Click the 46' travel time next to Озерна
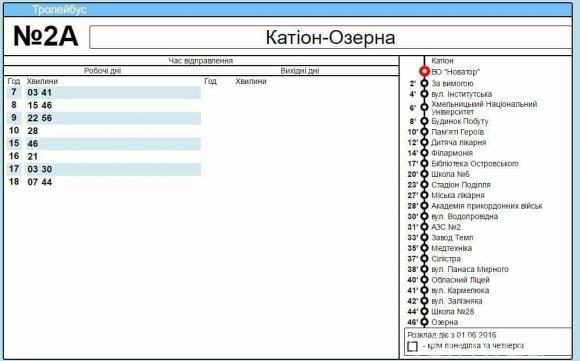Viewport: 580px width, 361px height. (413, 322)
